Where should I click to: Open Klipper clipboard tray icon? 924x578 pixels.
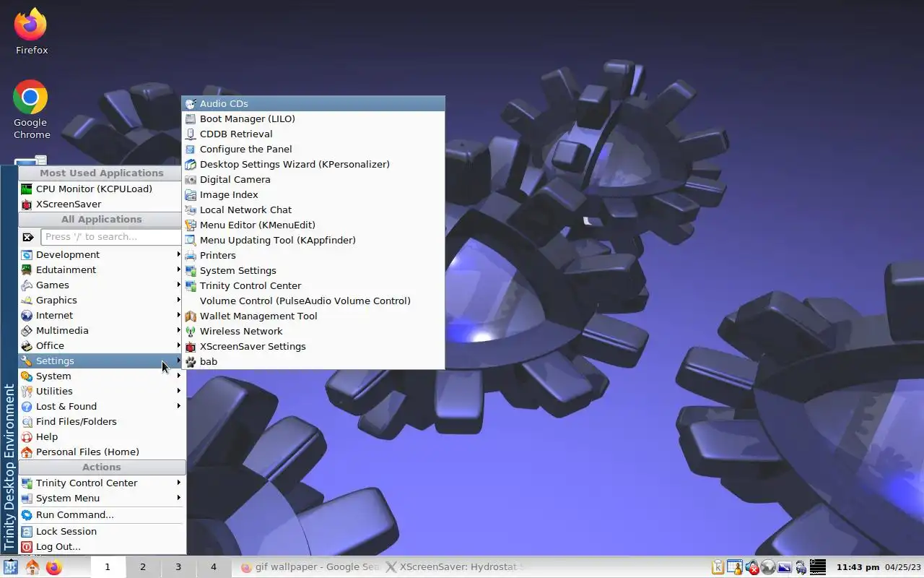718,567
